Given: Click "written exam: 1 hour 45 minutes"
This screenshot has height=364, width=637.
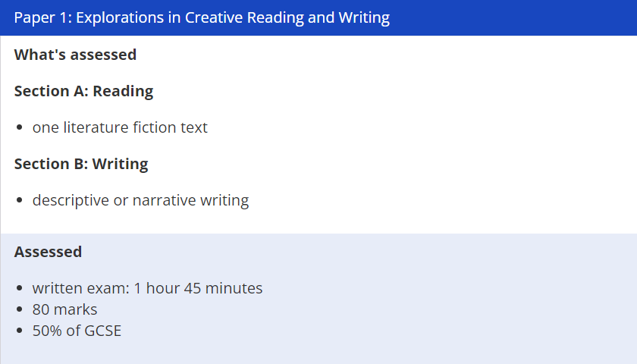Looking at the screenshot, I should pyautogui.click(x=147, y=288).
